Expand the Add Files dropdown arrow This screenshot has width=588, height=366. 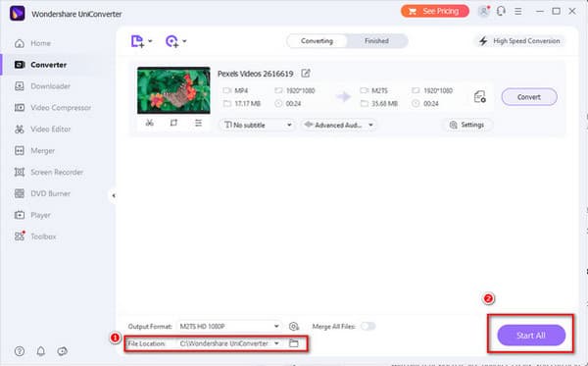[150, 41]
